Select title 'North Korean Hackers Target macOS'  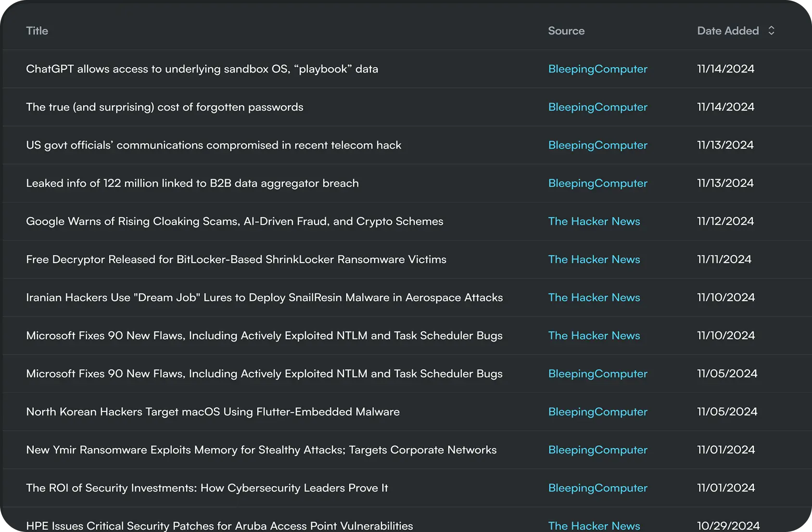click(213, 411)
